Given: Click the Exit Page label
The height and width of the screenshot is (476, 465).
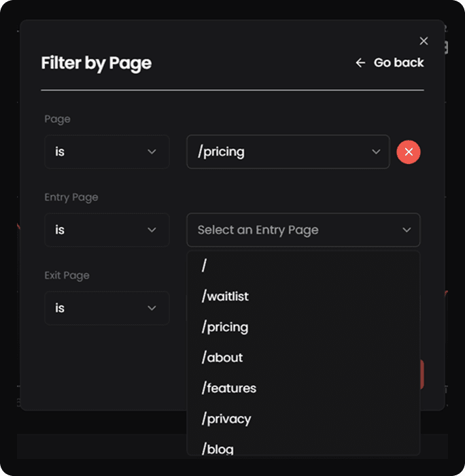Looking at the screenshot, I should click(67, 275).
